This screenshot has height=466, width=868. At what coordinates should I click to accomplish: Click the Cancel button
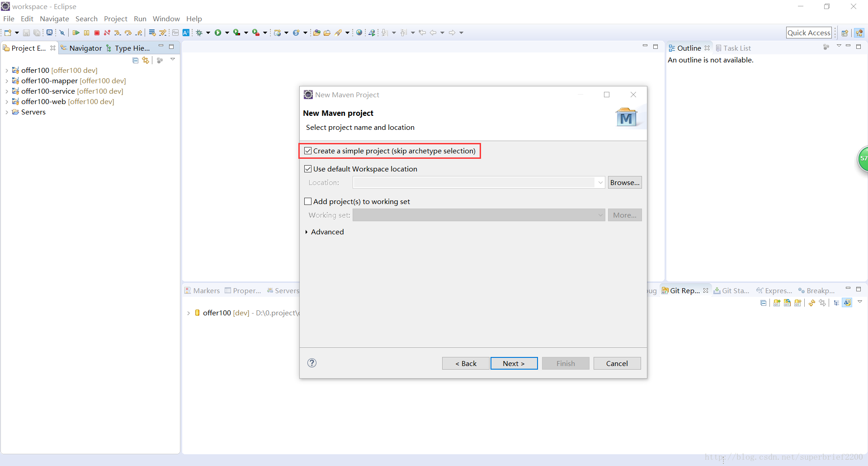[x=617, y=363]
